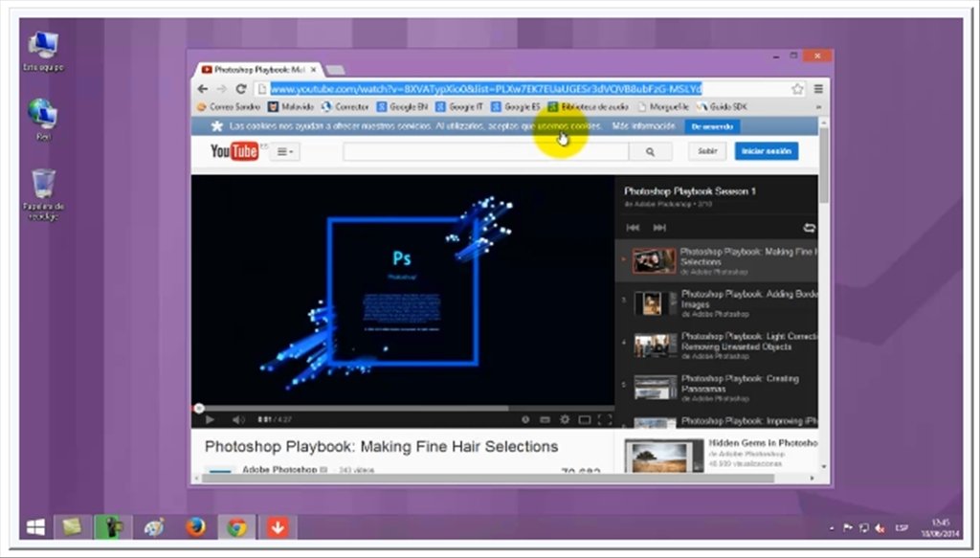The height and width of the screenshot is (558, 980).
Task: Click the browser vertical scrollbar
Action: coord(824,167)
